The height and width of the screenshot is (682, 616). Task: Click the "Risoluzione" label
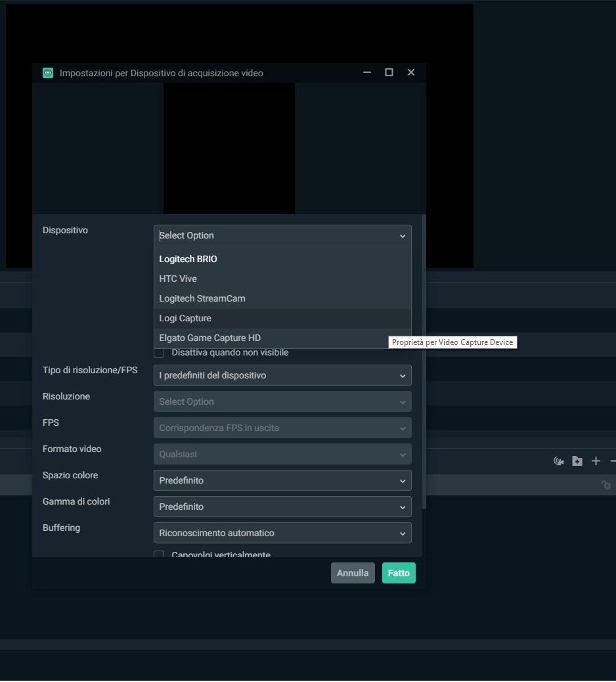(66, 397)
